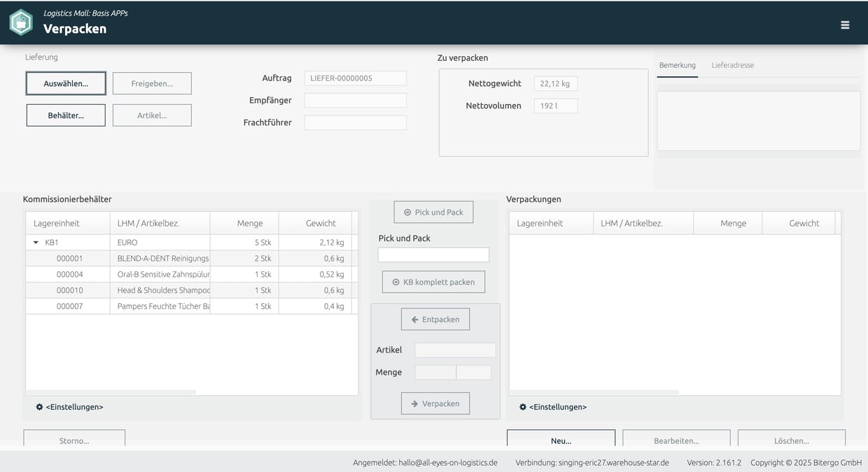Select row 000004 Oral-B Sensitive
The width and height of the screenshot is (868, 472).
click(192, 275)
